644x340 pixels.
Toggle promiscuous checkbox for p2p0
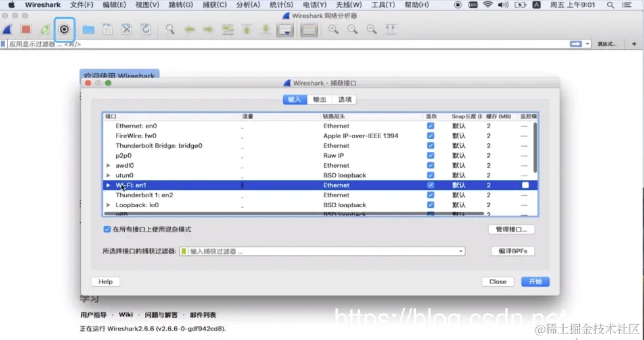pos(430,155)
